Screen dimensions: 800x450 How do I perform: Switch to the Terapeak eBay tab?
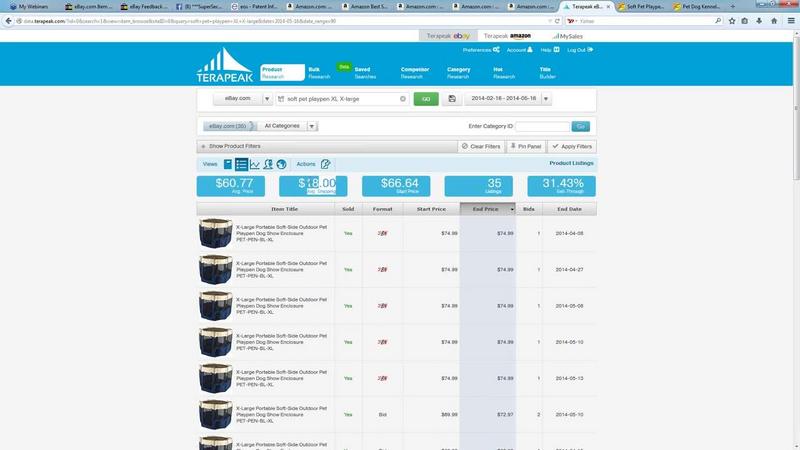pyautogui.click(x=448, y=36)
